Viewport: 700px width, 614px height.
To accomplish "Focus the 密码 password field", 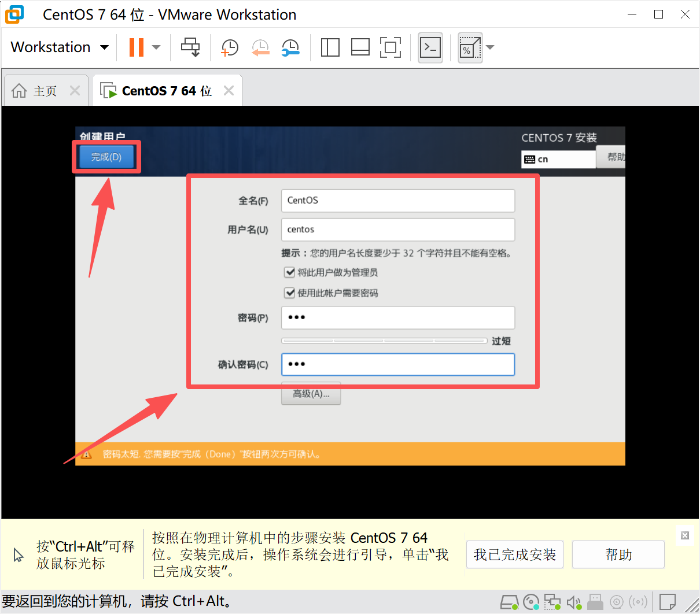I will (x=398, y=317).
